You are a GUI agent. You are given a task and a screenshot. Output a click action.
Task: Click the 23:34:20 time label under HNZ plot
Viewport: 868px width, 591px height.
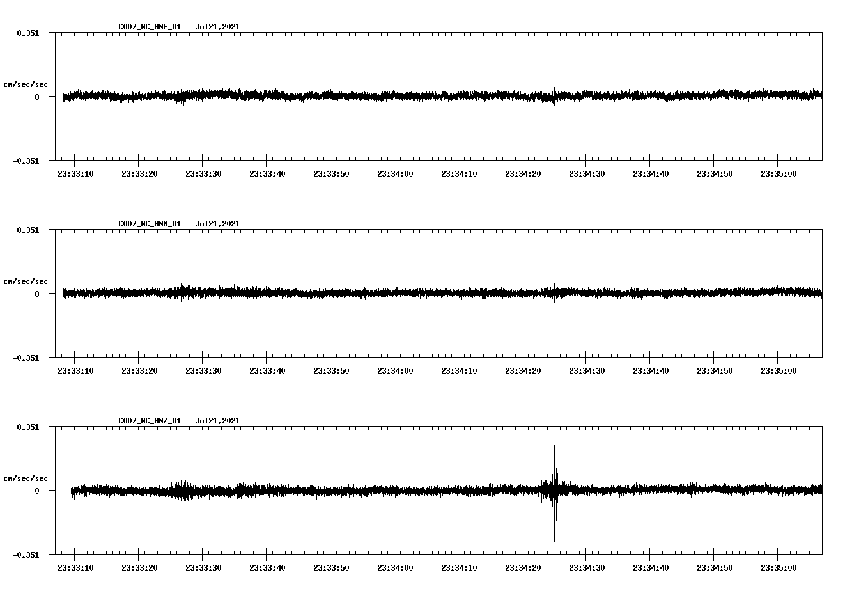click(523, 568)
